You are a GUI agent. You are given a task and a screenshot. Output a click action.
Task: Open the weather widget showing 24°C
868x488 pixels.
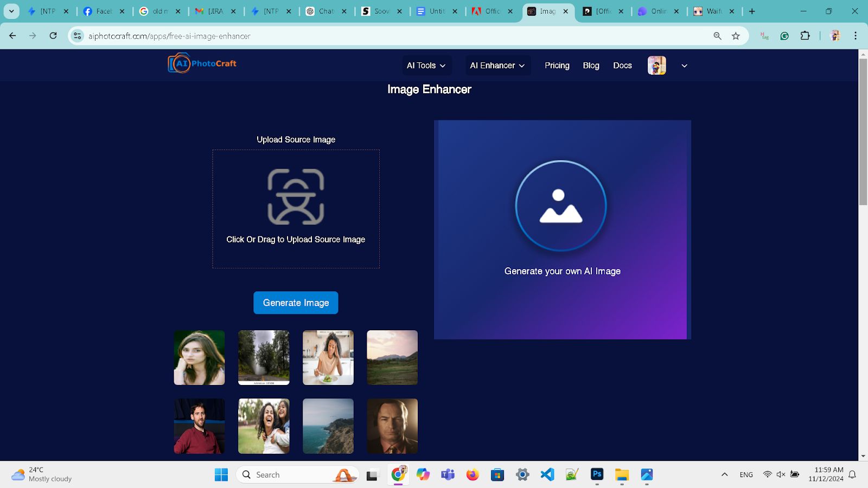42,474
